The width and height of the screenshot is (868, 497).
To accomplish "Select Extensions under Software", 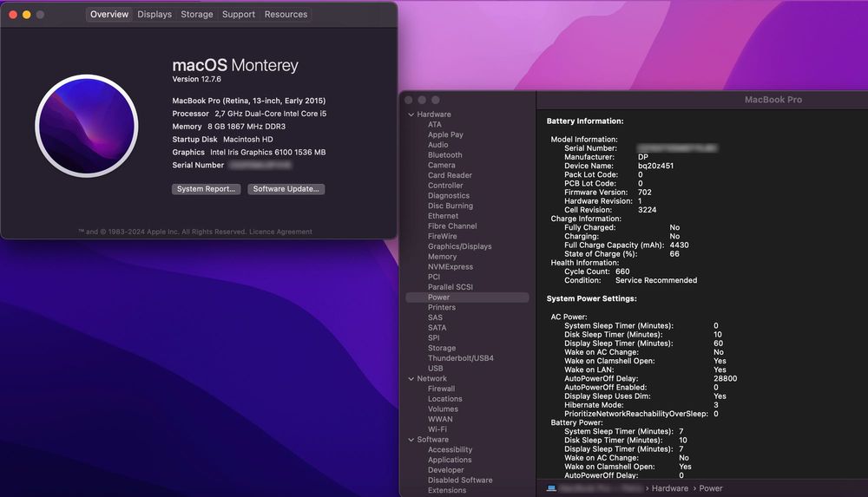I will click(x=447, y=490).
